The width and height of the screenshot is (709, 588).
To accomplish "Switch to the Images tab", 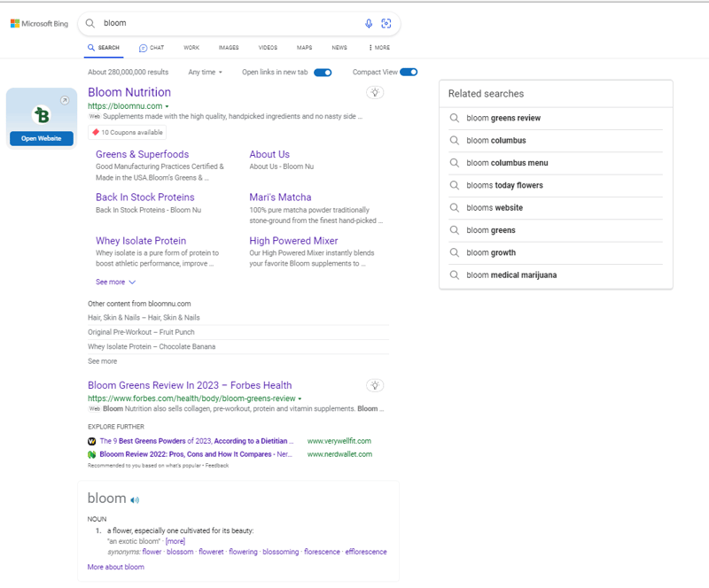I will click(x=229, y=48).
